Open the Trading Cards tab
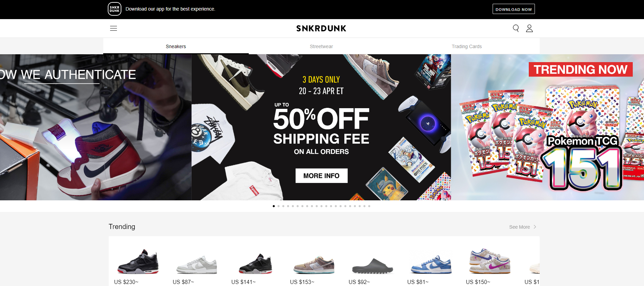The height and width of the screenshot is (286, 644). coord(467,46)
